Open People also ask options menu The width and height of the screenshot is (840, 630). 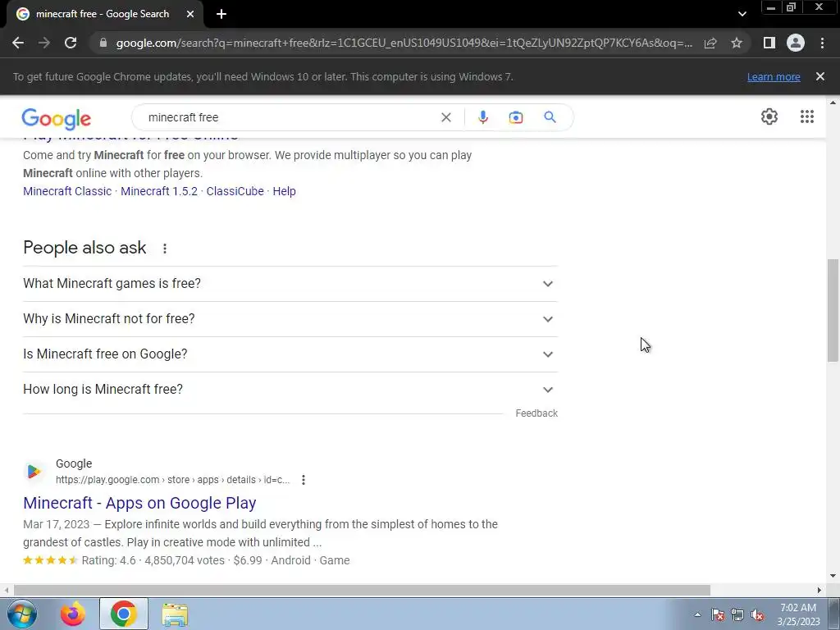(165, 249)
